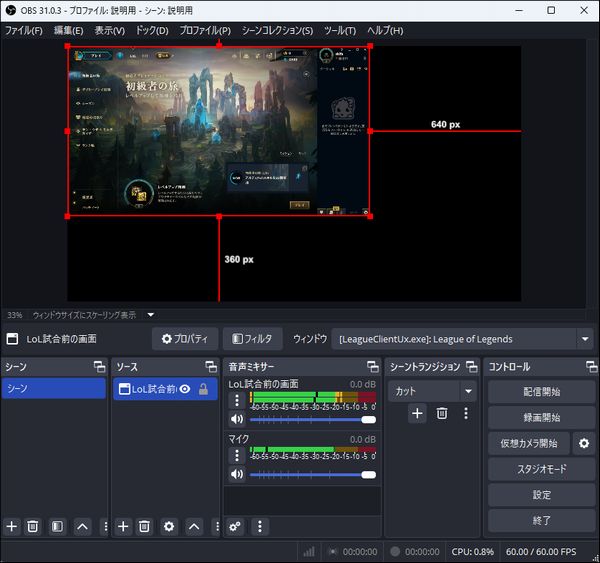
Task: Open source フィルタ button
Action: (x=253, y=339)
